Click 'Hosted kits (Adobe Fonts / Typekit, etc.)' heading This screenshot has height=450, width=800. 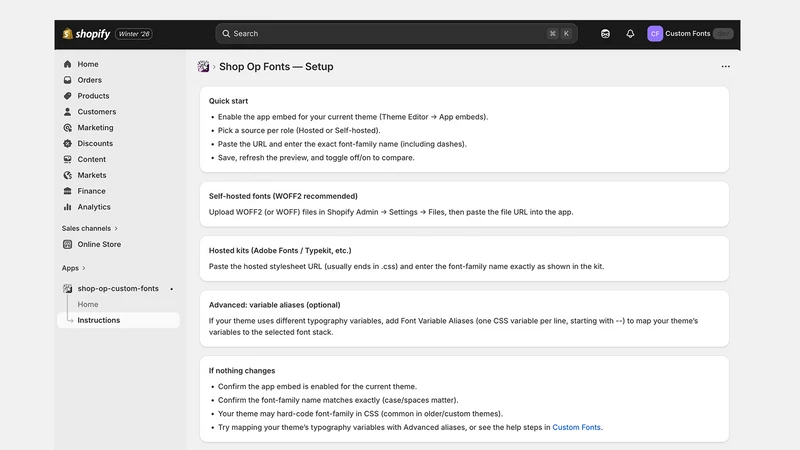[x=280, y=251]
